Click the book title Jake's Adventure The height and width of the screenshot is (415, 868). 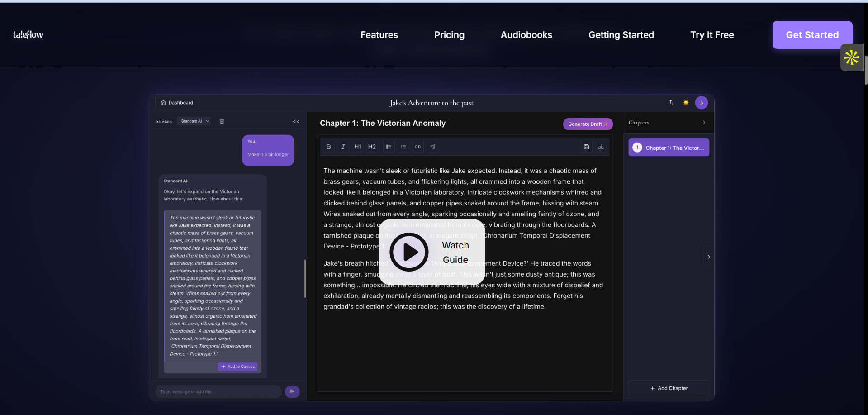click(432, 103)
